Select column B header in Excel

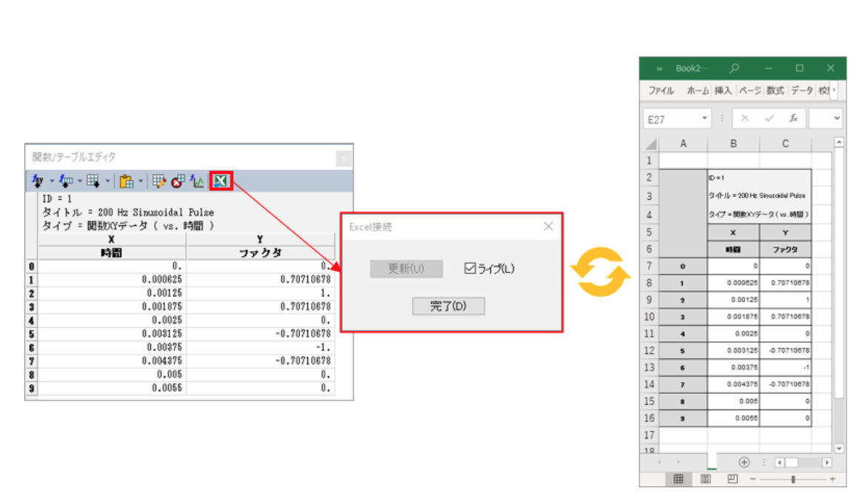click(x=733, y=144)
